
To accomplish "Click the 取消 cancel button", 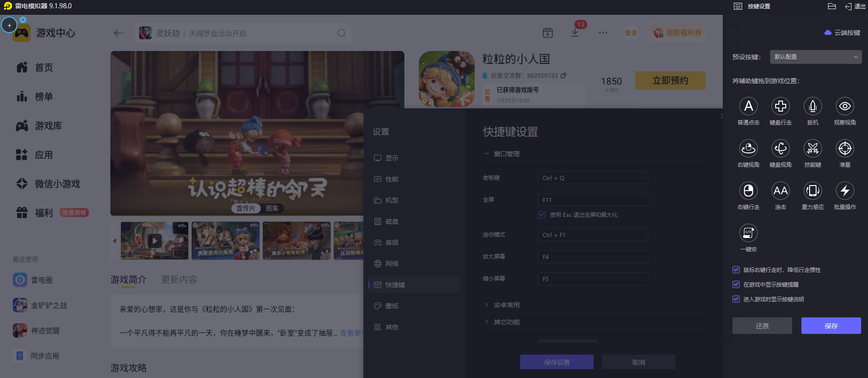I will click(x=638, y=362).
